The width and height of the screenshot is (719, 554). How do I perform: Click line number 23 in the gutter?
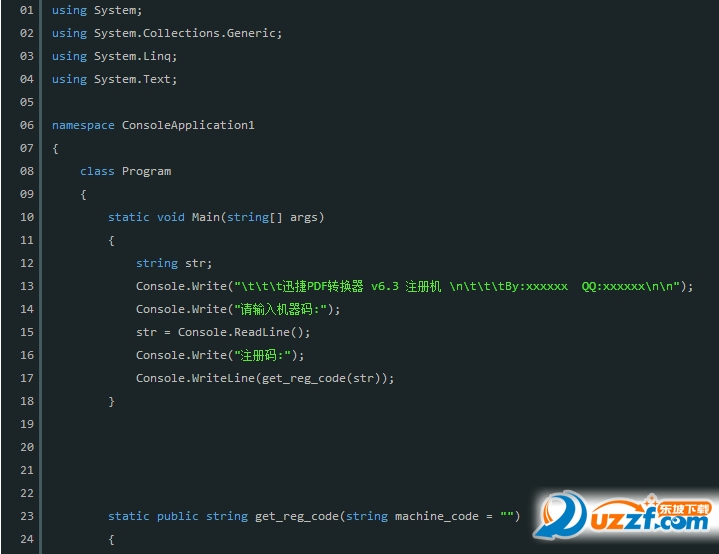click(27, 516)
